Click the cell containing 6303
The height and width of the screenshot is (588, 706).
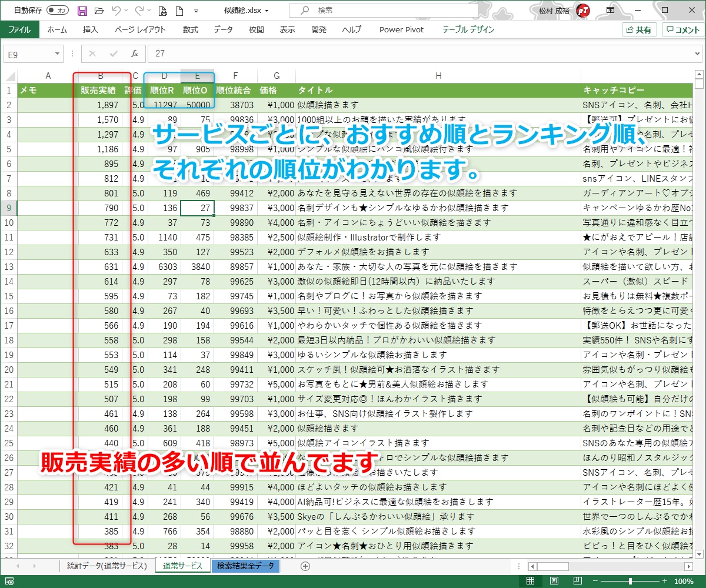click(164, 266)
